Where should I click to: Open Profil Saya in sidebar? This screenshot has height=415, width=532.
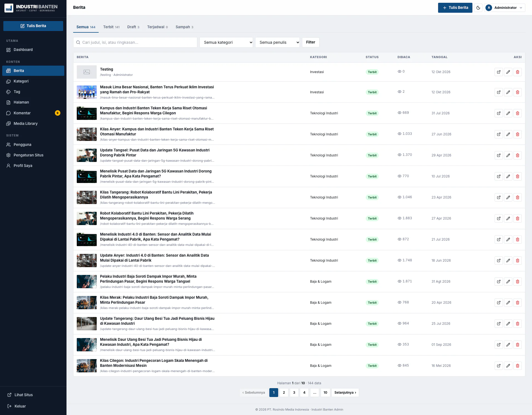click(x=33, y=166)
